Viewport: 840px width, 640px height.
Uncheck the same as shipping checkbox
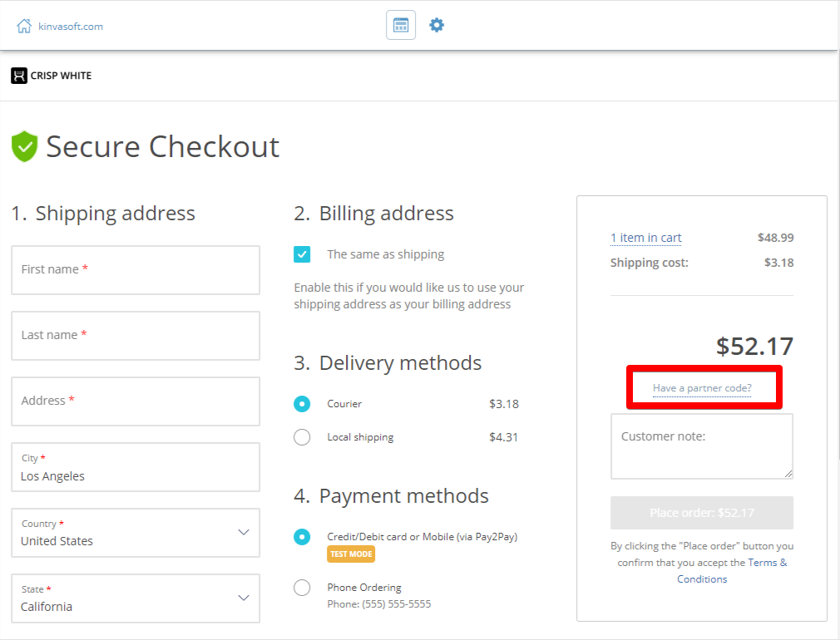coord(302,254)
